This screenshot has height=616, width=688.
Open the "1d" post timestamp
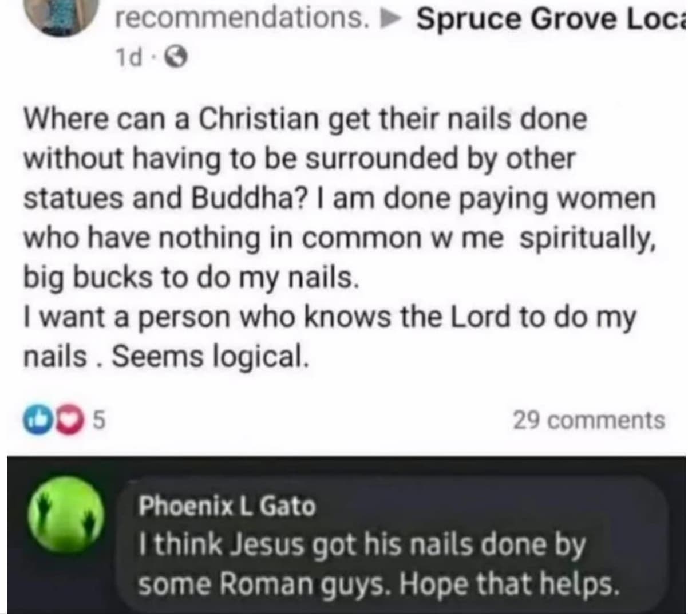coord(129,57)
